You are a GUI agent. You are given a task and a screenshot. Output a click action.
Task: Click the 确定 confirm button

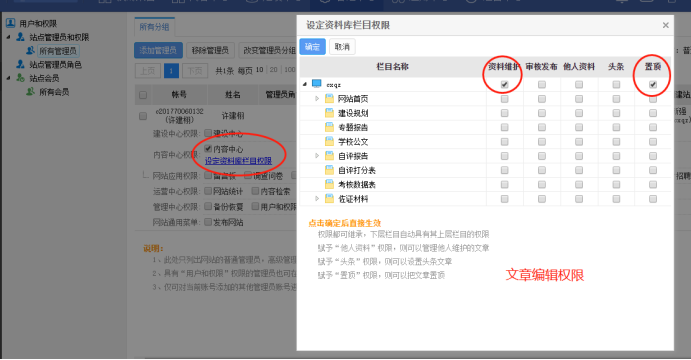tap(312, 47)
